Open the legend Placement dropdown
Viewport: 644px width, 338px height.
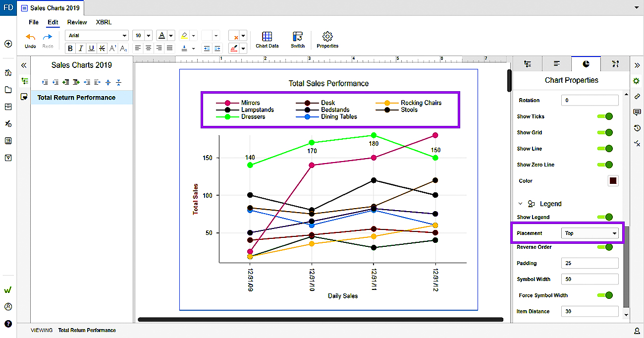(x=590, y=233)
